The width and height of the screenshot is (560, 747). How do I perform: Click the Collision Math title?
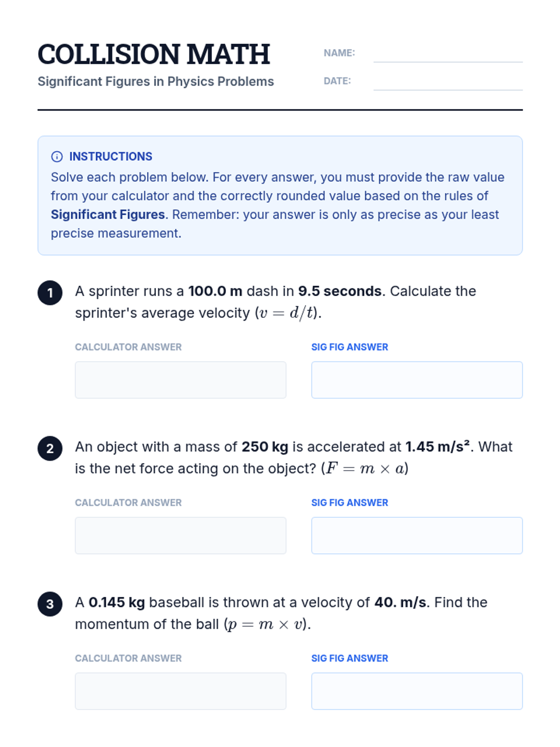(154, 54)
